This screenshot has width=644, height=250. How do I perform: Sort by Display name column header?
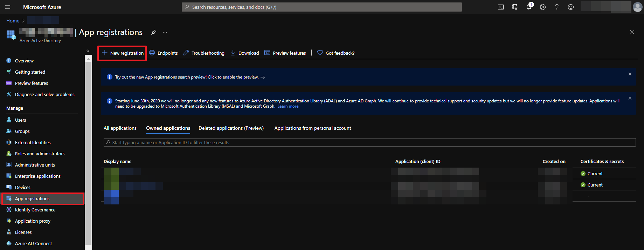click(118, 162)
